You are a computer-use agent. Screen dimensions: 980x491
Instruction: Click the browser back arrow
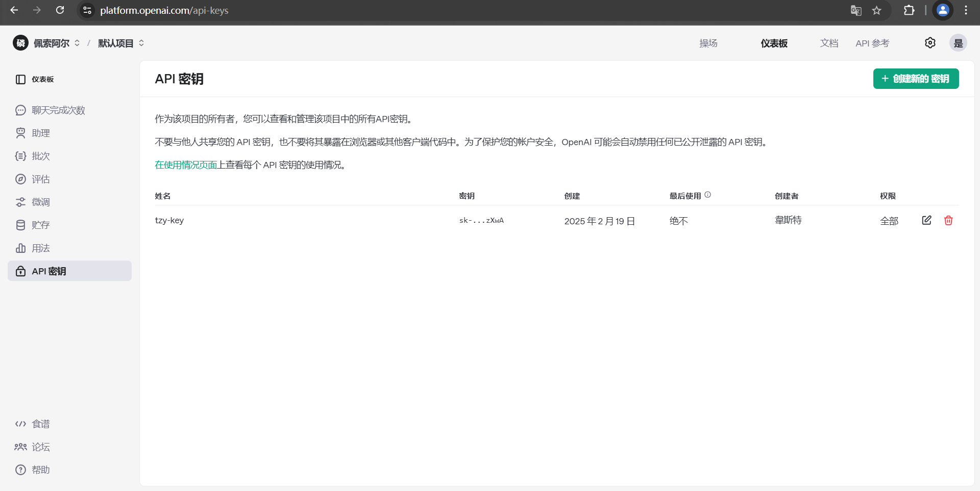pyautogui.click(x=14, y=10)
